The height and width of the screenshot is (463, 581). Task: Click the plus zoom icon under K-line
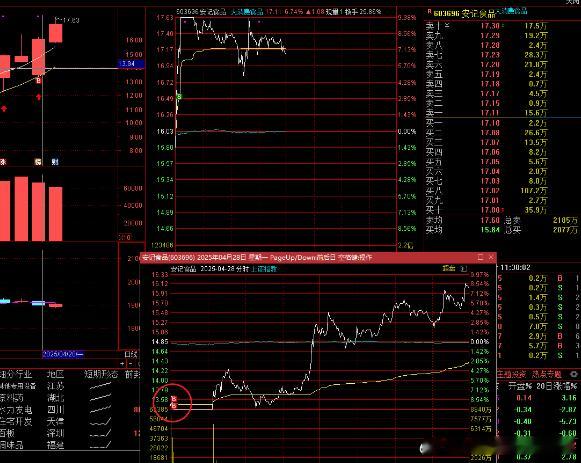pyautogui.click(x=122, y=363)
